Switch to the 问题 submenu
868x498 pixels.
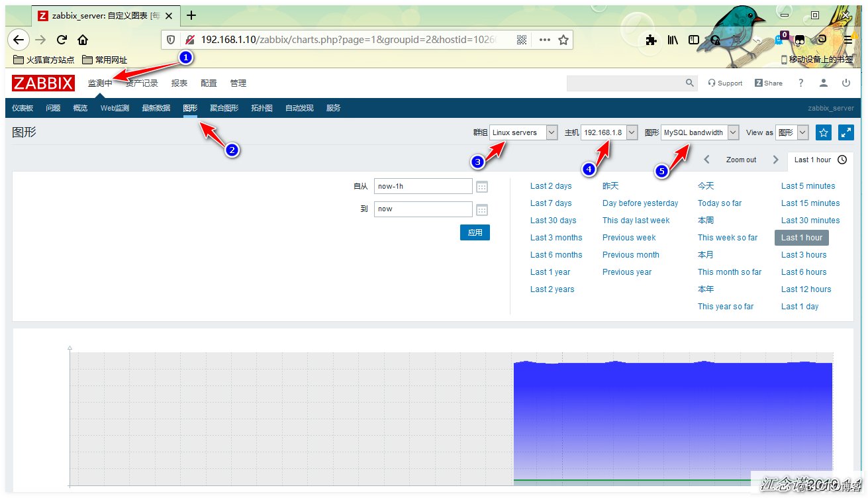53,108
